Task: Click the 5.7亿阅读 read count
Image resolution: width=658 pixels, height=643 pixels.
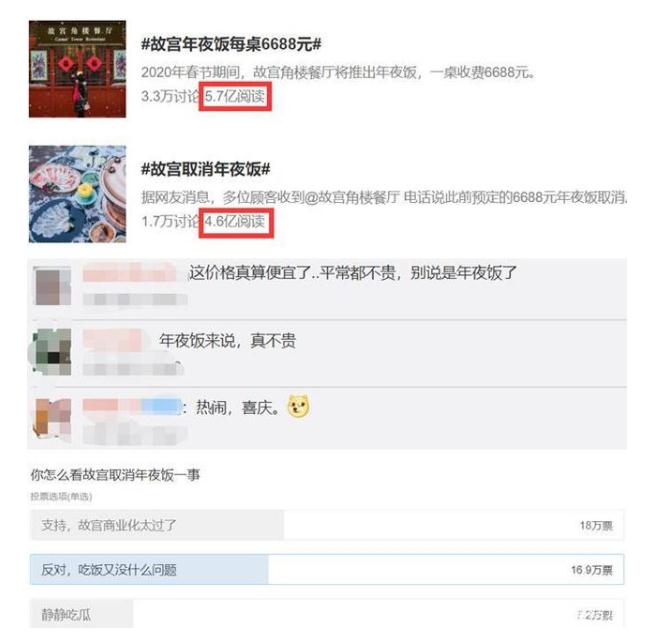Action: tap(235, 96)
